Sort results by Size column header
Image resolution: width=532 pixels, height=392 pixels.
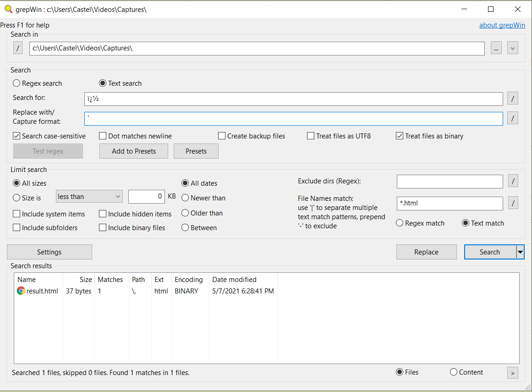79,279
